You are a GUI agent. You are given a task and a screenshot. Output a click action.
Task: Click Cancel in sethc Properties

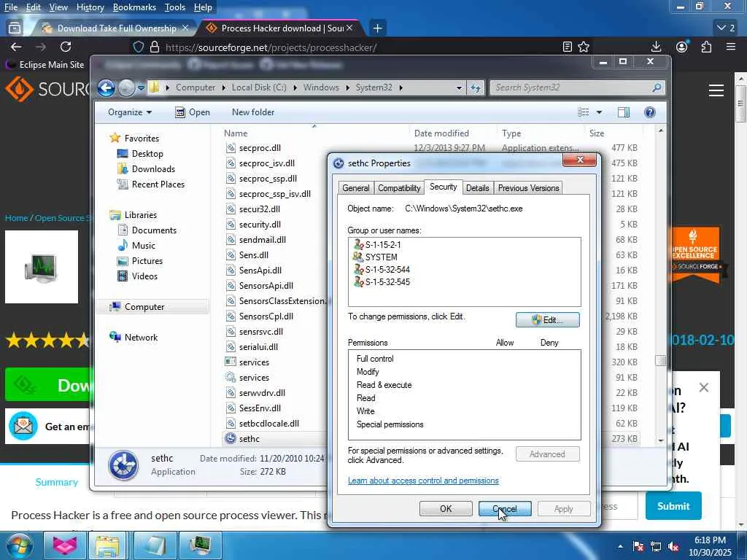[x=505, y=508]
